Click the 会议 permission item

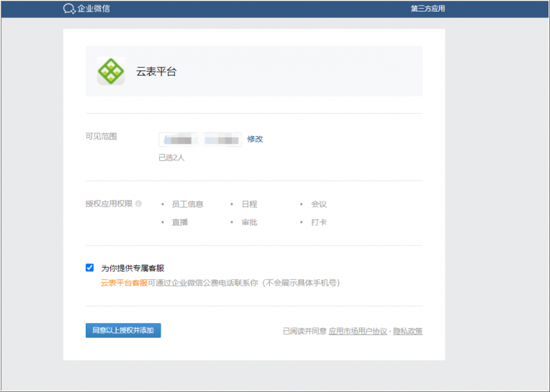319,204
